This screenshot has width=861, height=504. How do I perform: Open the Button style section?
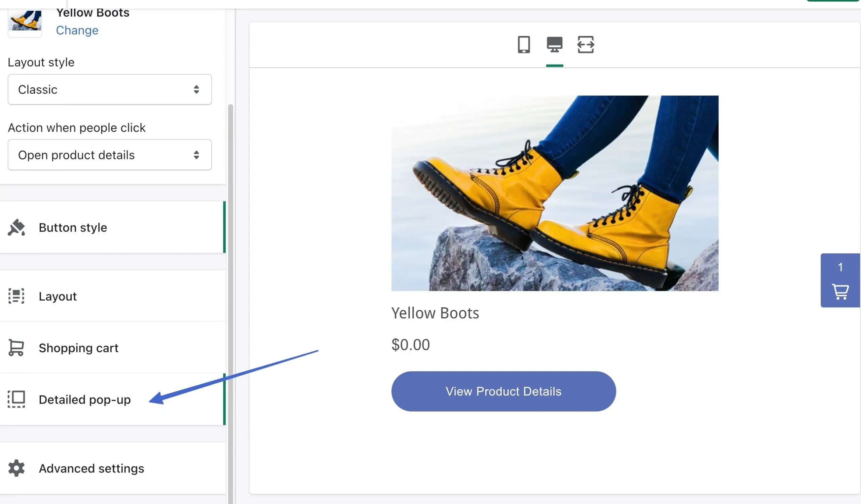click(113, 227)
